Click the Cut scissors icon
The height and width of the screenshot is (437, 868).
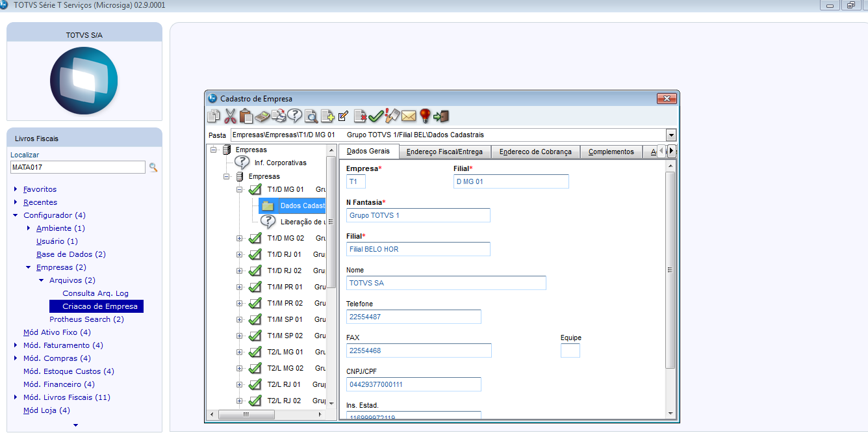pos(230,116)
